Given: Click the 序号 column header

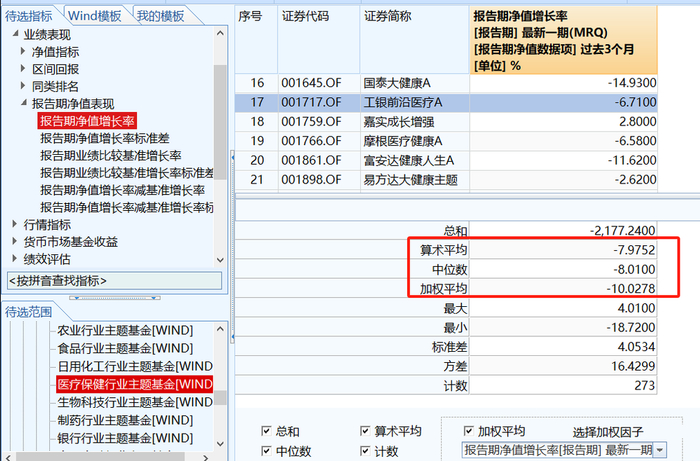Looking at the screenshot, I should click(x=256, y=39).
